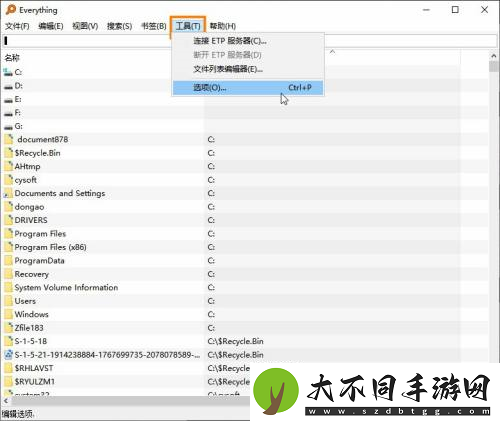Click Program Files (x86) folder icon
Viewport: 500px width, 421px height.
tap(9, 247)
